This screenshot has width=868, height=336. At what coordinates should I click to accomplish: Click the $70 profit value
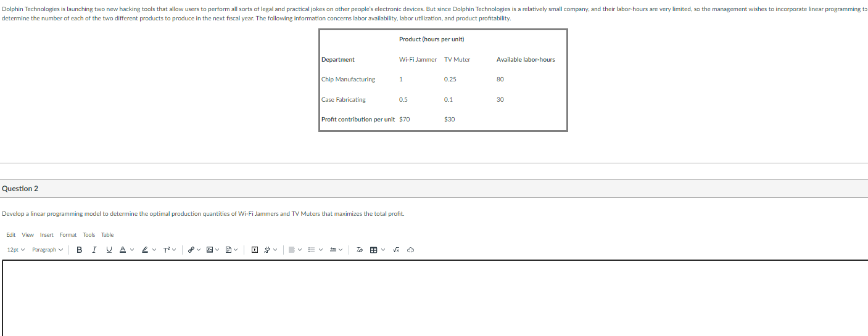(405, 120)
